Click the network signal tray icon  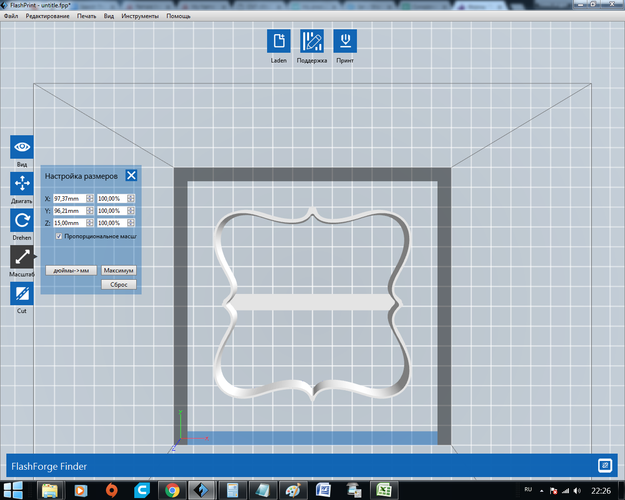(x=565, y=491)
